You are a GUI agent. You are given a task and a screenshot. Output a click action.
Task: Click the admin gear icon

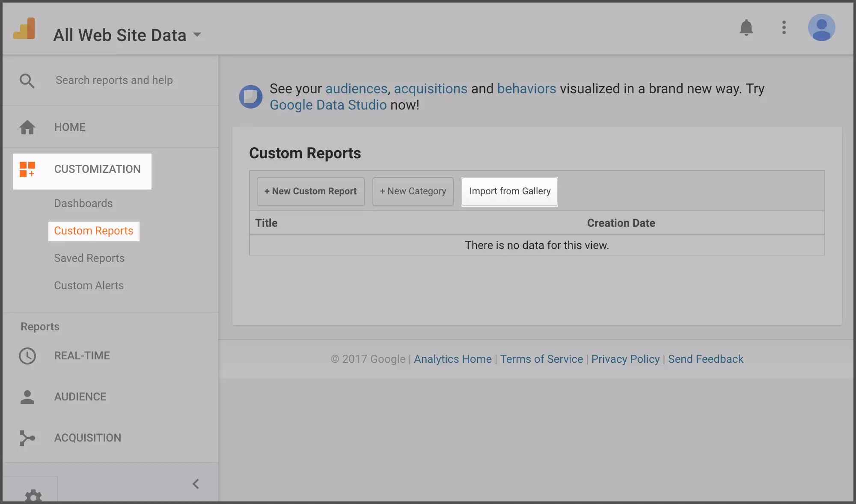pos(34,496)
